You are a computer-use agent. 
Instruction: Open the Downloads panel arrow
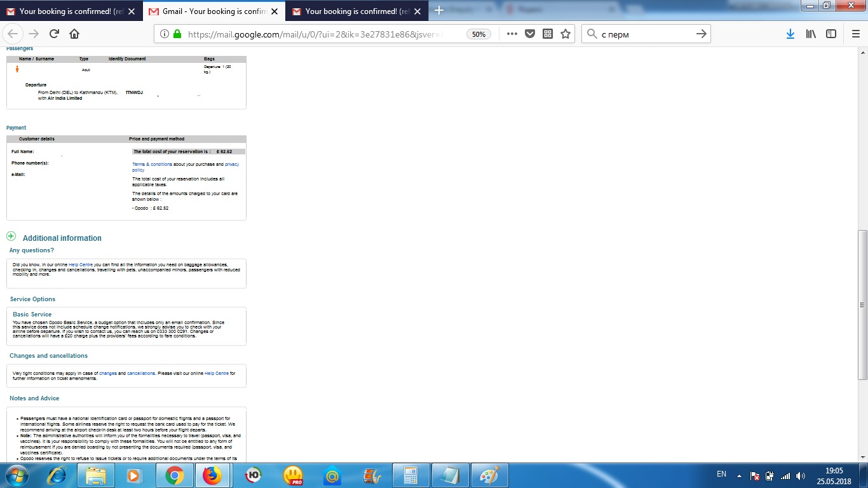tap(790, 34)
